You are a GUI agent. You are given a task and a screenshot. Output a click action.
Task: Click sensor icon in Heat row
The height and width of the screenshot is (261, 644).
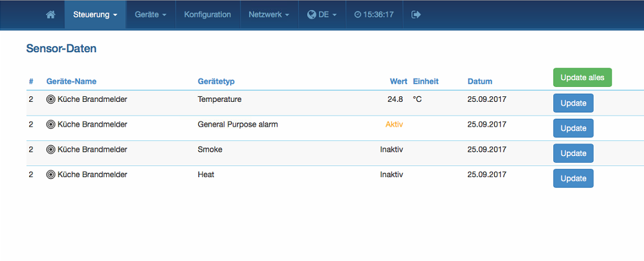(x=51, y=175)
